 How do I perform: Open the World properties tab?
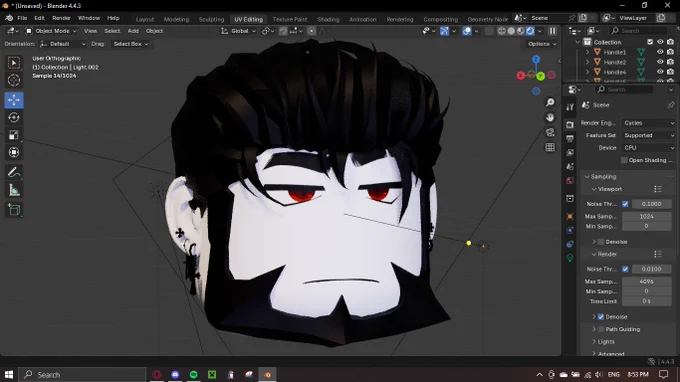point(570,180)
